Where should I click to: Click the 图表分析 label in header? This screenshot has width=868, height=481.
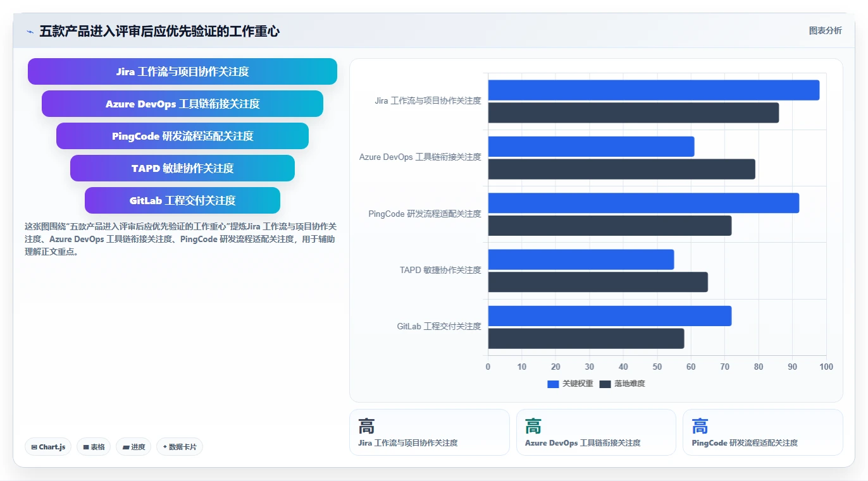825,30
